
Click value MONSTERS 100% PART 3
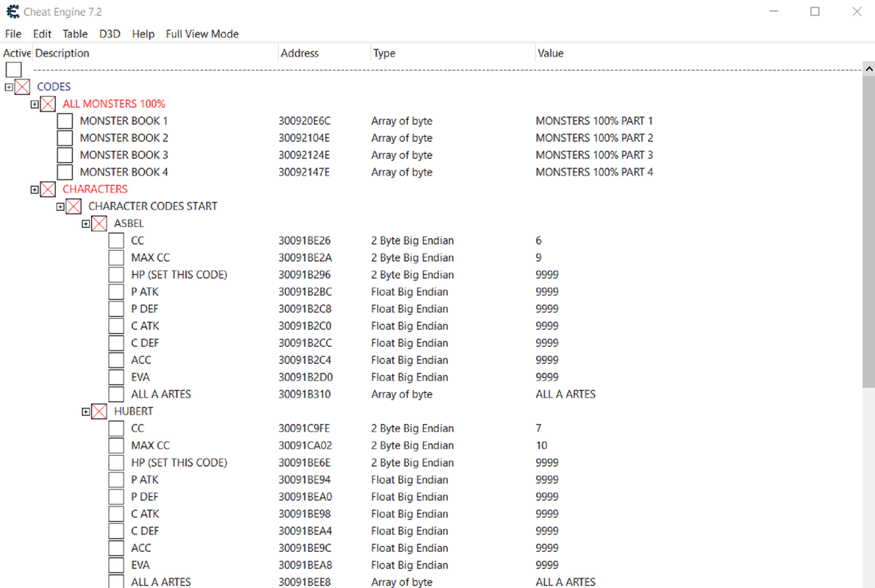coord(594,155)
